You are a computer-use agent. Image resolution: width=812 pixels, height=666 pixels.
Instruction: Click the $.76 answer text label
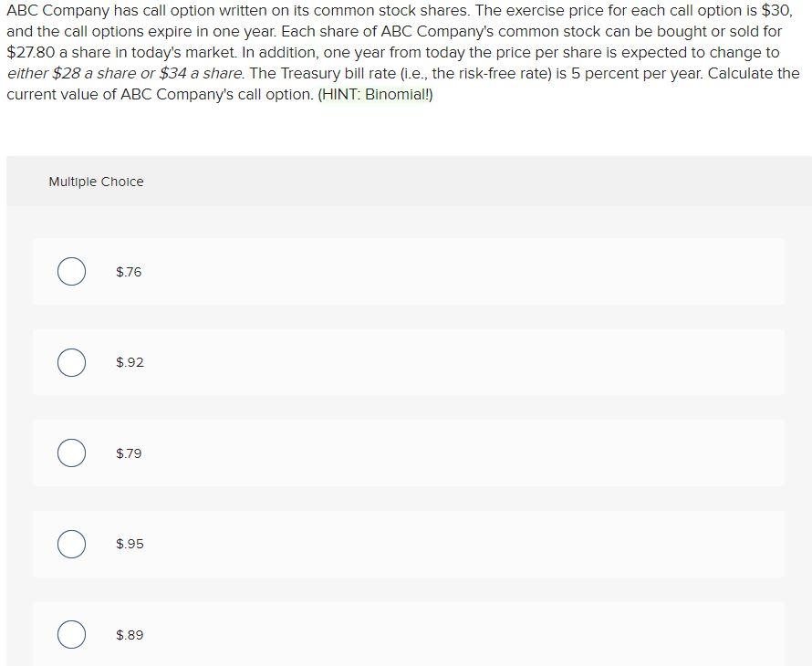coord(128,271)
